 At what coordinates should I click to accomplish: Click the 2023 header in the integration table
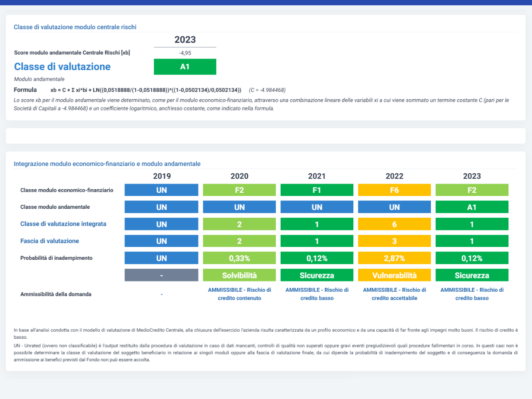click(x=472, y=176)
